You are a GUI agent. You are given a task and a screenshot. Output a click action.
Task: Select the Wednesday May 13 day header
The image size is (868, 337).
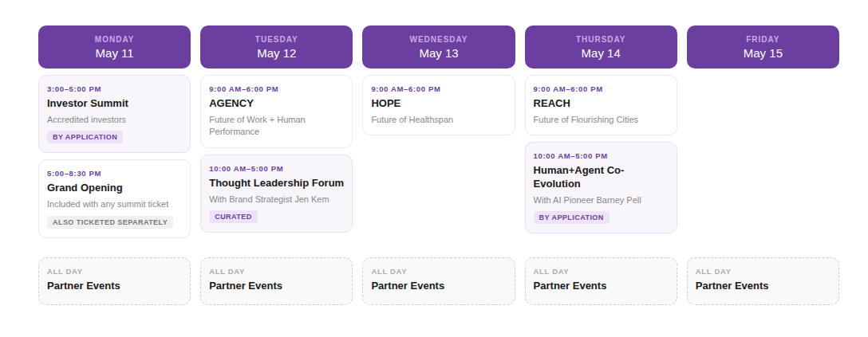[x=438, y=47]
